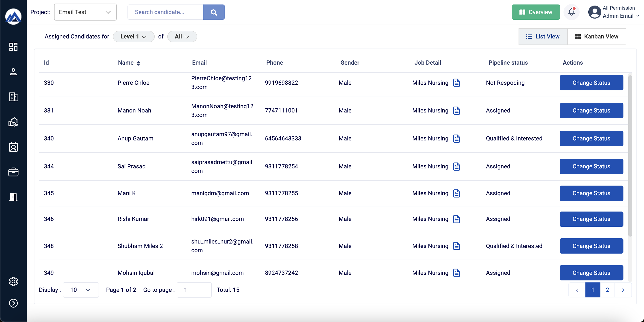Switch to Kanban View tab
The image size is (644, 322).
point(596,36)
